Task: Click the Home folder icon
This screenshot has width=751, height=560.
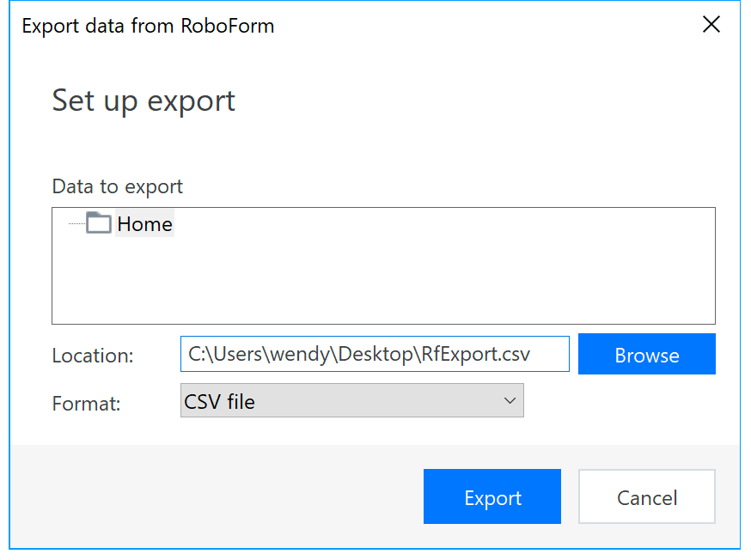Action: click(99, 224)
